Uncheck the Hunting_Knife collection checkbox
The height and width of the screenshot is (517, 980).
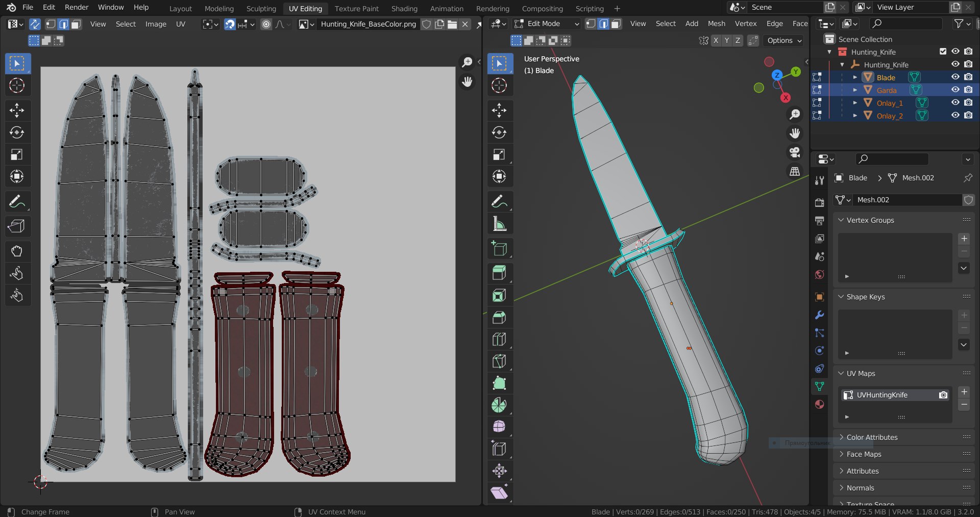pos(943,52)
